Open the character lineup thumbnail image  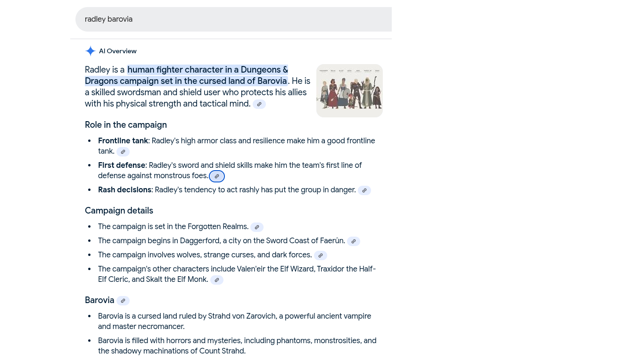click(x=349, y=90)
